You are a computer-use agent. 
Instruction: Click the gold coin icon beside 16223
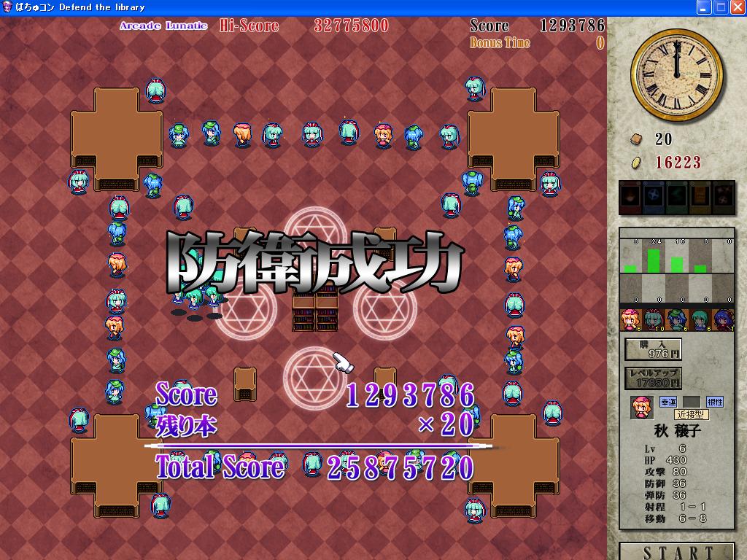click(636, 163)
